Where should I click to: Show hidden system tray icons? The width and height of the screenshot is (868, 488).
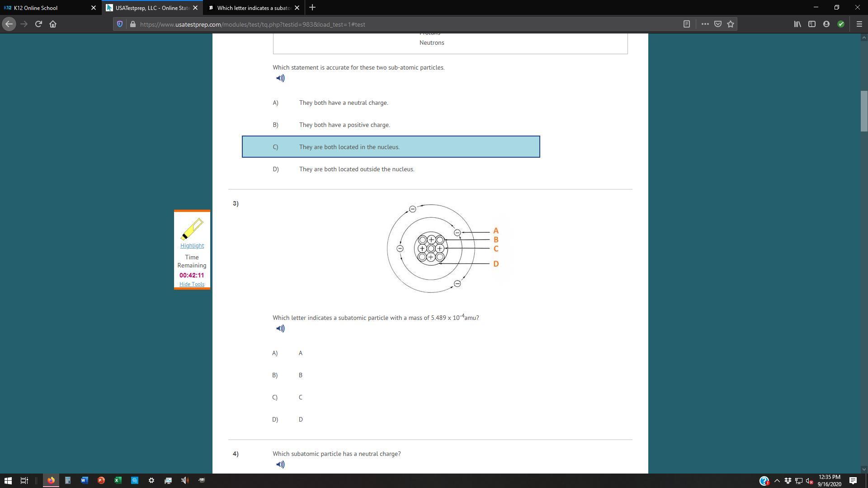[777, 481]
